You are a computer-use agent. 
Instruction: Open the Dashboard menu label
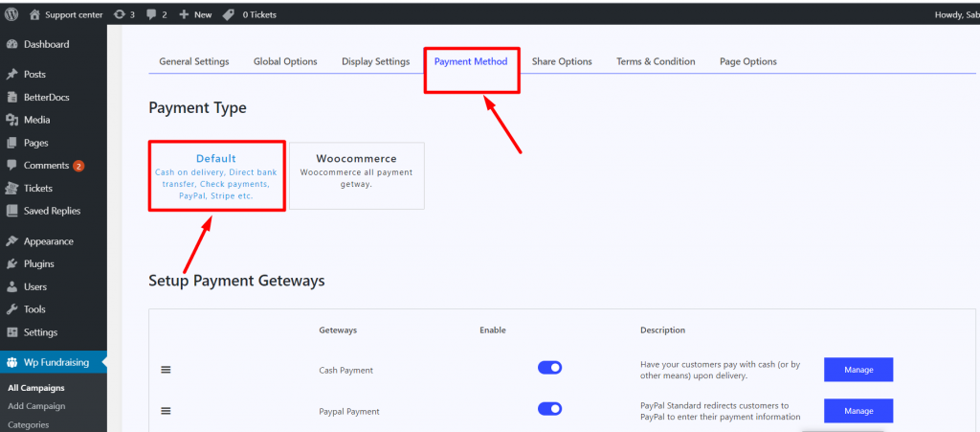click(x=46, y=44)
